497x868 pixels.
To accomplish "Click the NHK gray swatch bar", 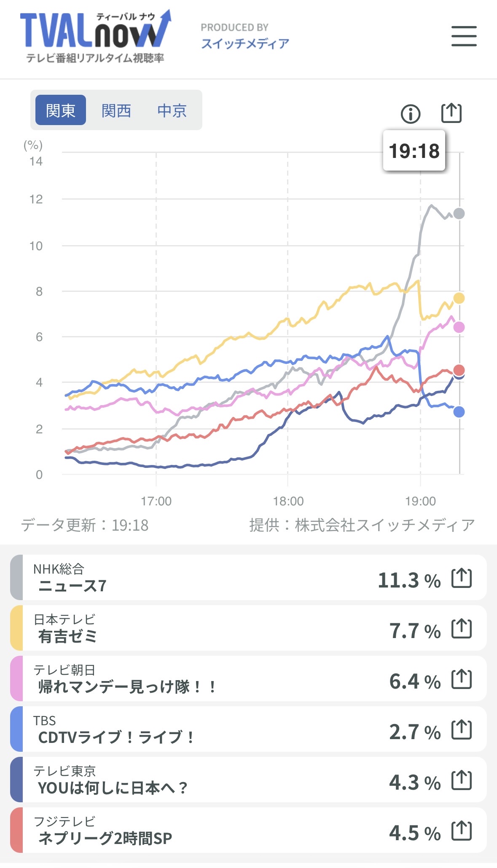I will coord(16,577).
